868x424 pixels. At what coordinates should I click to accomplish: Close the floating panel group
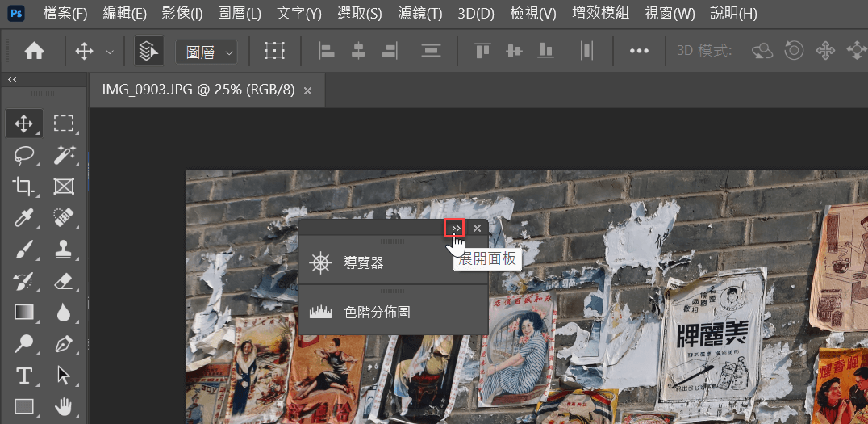pyautogui.click(x=478, y=228)
